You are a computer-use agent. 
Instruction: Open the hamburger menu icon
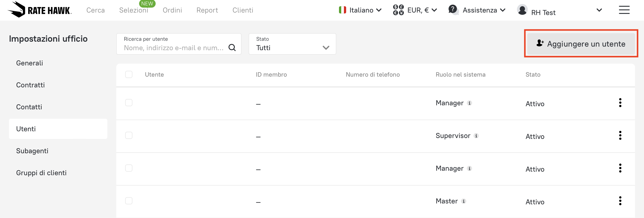[x=624, y=10]
